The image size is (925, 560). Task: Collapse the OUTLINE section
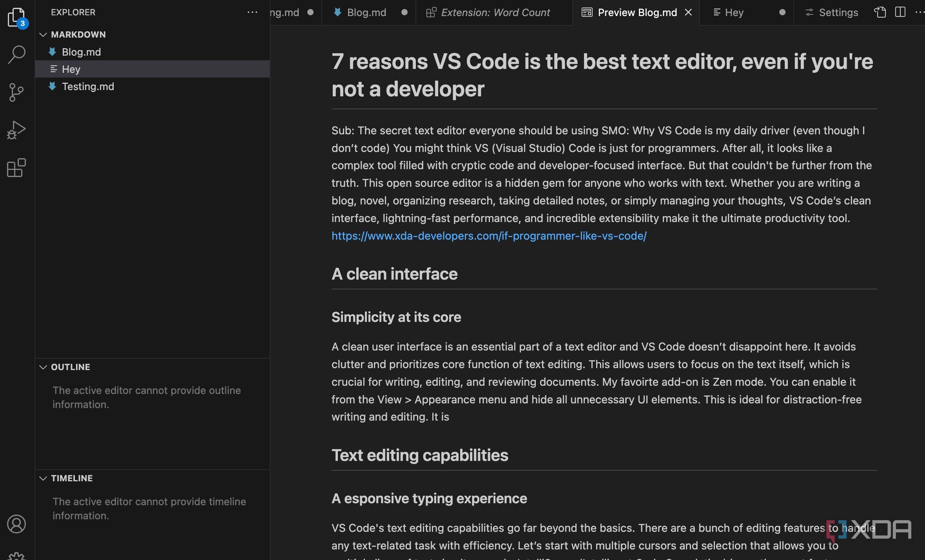pyautogui.click(x=43, y=367)
